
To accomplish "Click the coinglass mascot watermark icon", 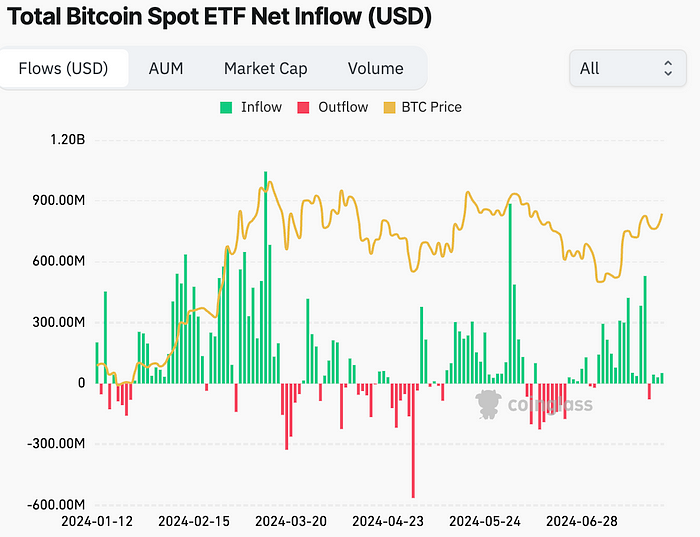I will tap(488, 404).
